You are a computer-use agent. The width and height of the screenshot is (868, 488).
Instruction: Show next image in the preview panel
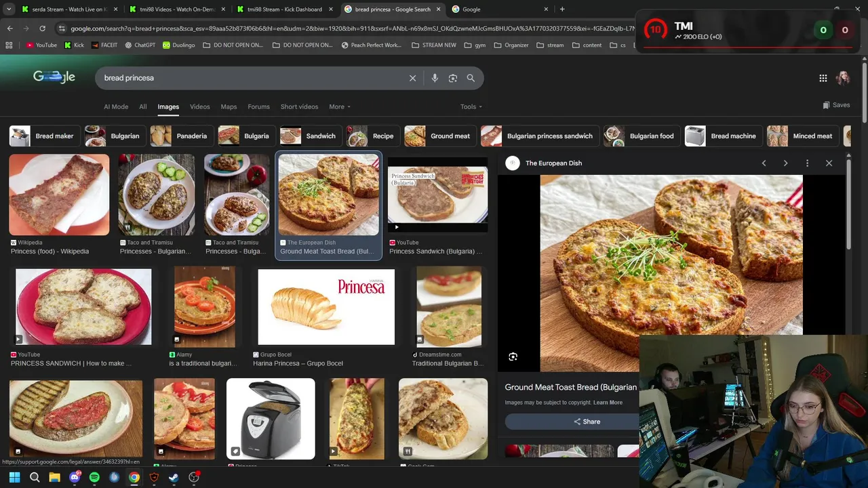(785, 163)
